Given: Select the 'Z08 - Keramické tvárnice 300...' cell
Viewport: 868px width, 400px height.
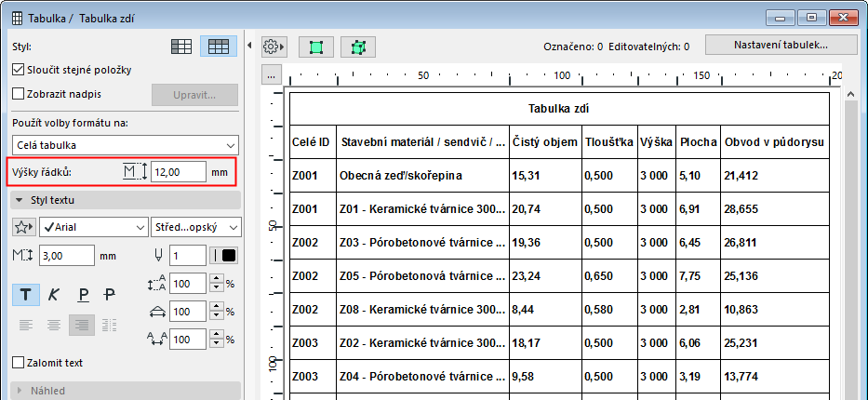Looking at the screenshot, I should click(x=422, y=309).
